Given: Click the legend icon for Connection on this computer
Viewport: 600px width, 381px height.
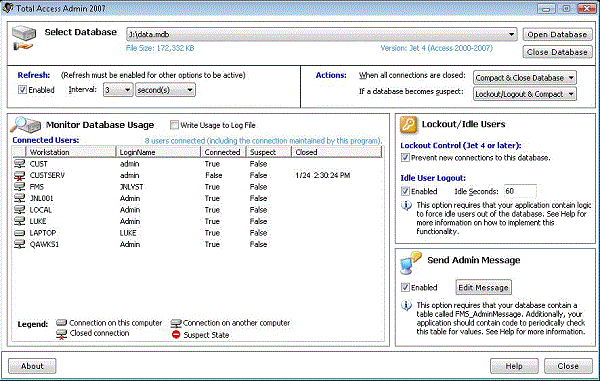Looking at the screenshot, I should click(x=61, y=322).
